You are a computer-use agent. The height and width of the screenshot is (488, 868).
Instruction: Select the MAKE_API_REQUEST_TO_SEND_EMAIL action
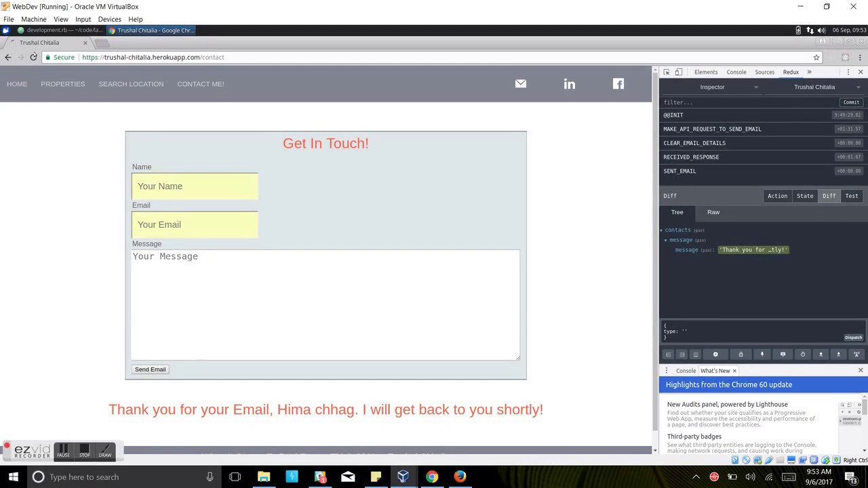[x=763, y=129]
